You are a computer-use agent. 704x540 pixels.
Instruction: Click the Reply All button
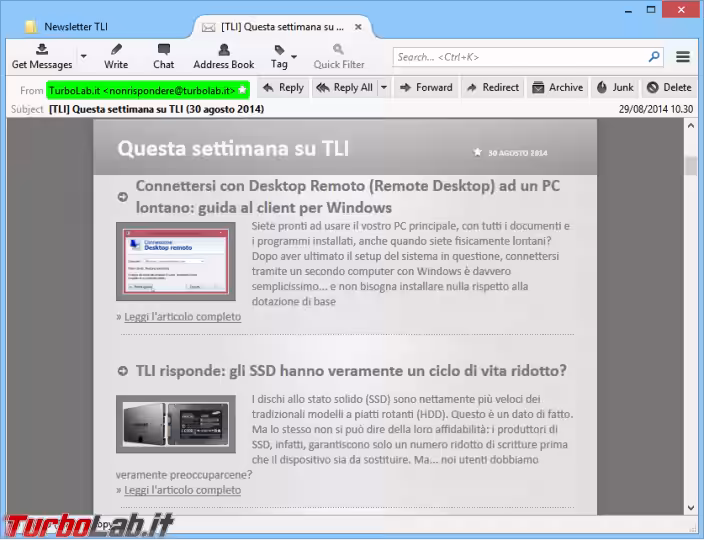345,88
